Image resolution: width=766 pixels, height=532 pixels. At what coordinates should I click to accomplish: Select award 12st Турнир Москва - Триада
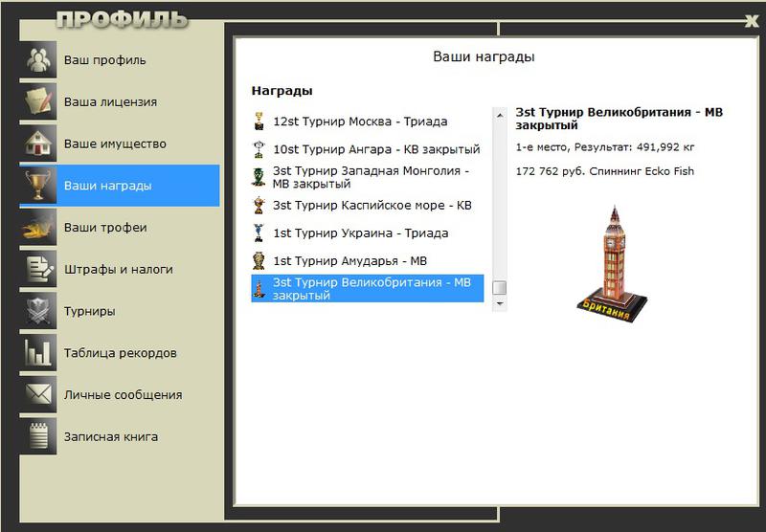368,122
